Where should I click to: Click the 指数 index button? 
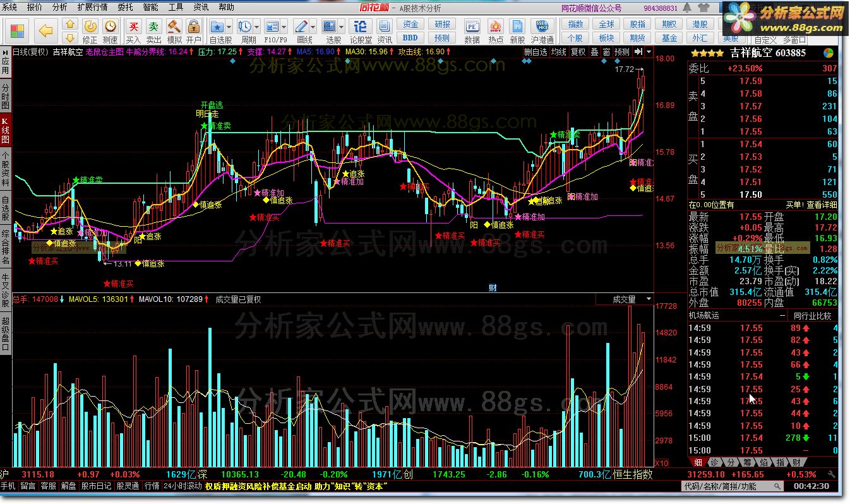click(x=575, y=24)
